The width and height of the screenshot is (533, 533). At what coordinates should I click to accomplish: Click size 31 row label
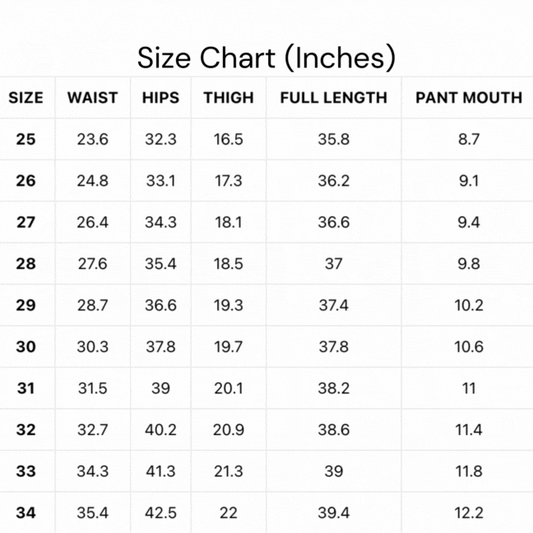tap(26, 388)
